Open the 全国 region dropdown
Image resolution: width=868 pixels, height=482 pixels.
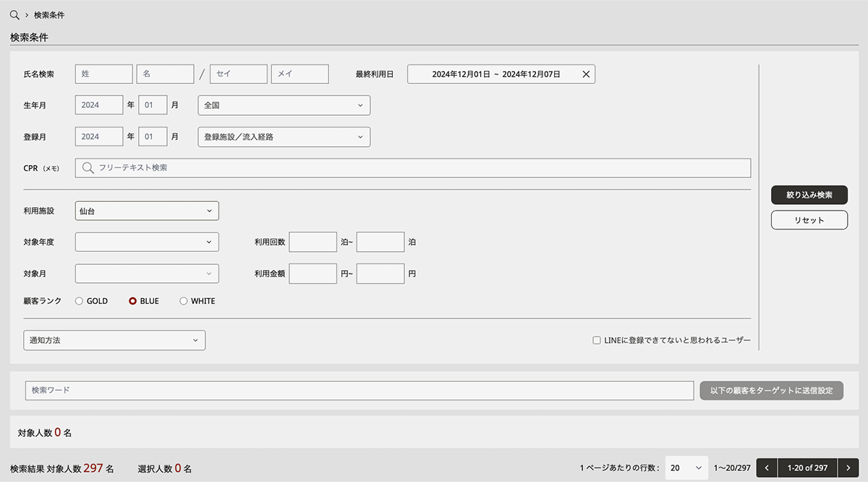click(284, 106)
